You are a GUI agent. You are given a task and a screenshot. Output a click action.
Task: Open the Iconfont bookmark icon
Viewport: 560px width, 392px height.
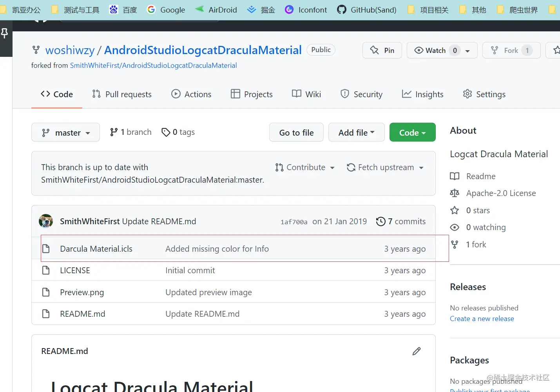289,9
